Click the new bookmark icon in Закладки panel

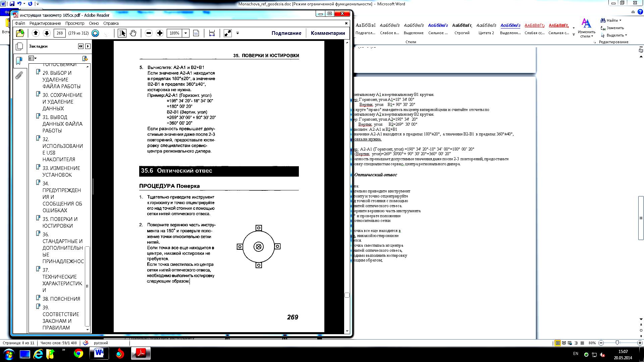85,58
